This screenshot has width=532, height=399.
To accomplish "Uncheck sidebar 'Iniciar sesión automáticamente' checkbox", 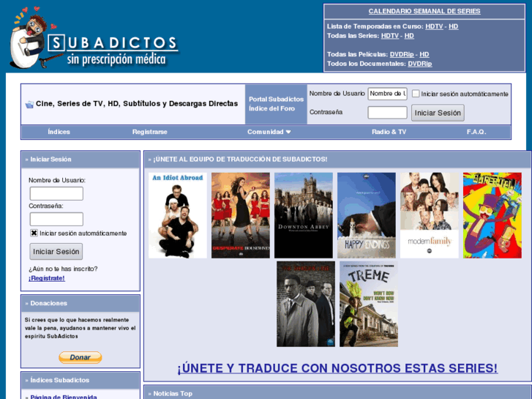I will [34, 234].
